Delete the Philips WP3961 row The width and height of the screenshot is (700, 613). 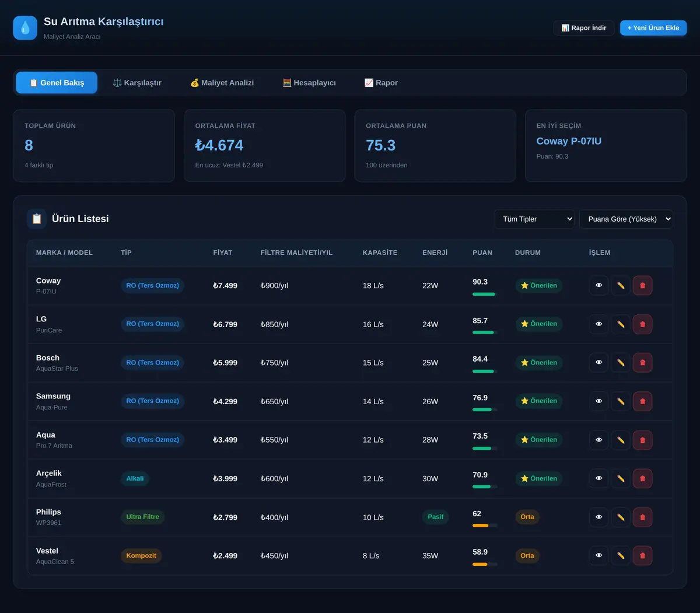point(643,517)
